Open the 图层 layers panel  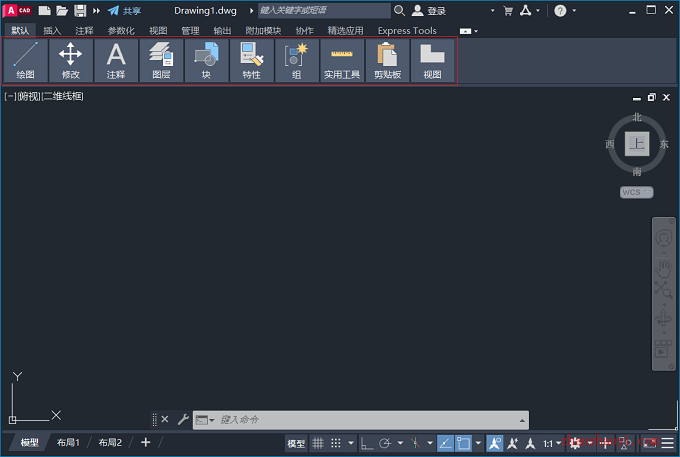click(161, 60)
